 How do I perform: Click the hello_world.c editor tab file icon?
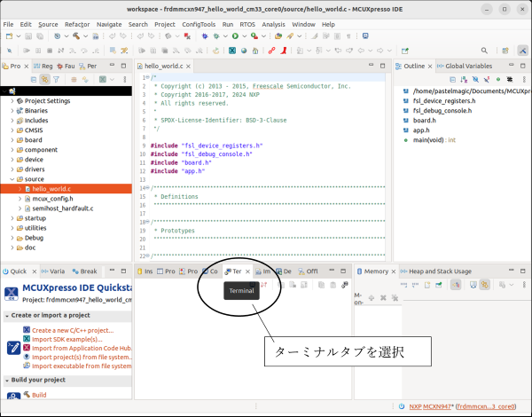click(139, 67)
